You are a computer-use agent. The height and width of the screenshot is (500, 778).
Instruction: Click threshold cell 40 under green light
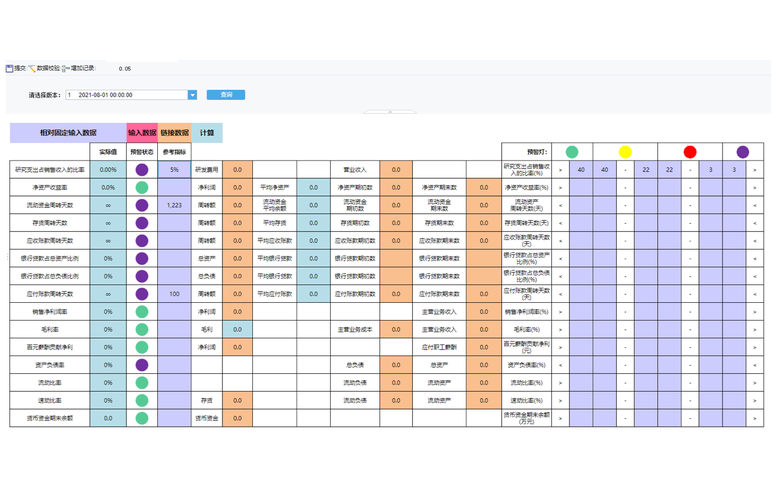[581, 170]
